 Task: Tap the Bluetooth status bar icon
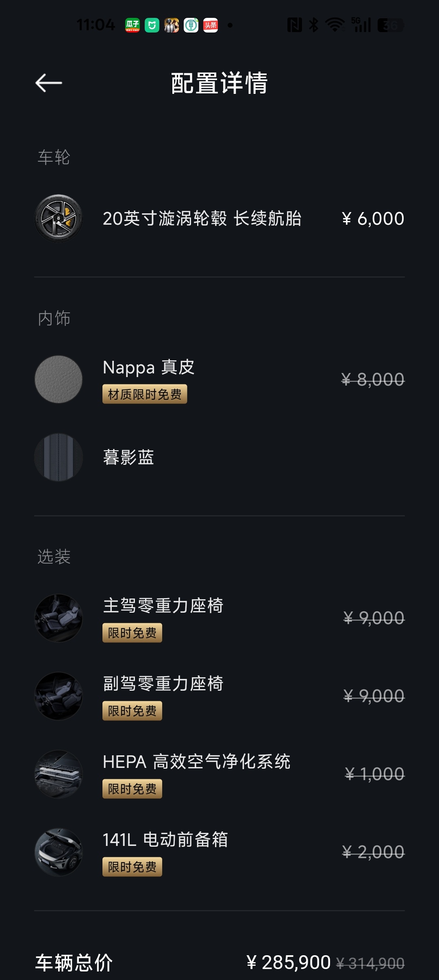313,25
